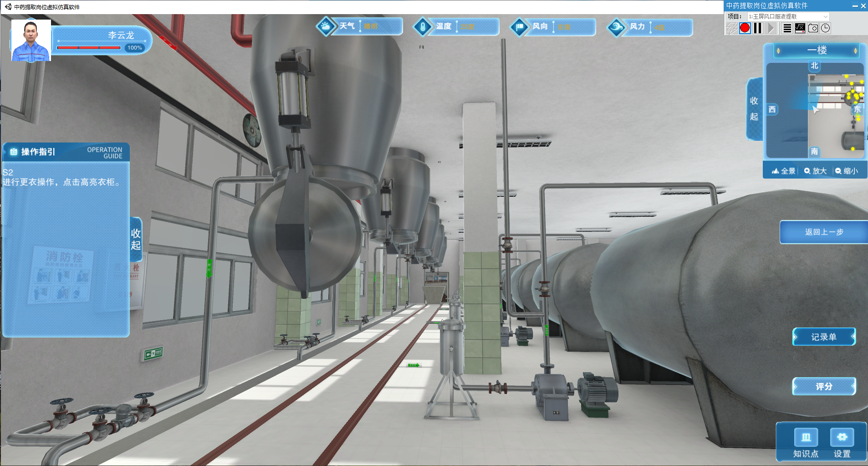The image size is (868, 466).
Task: Click the wind direction flag icon
Action: 519,27
